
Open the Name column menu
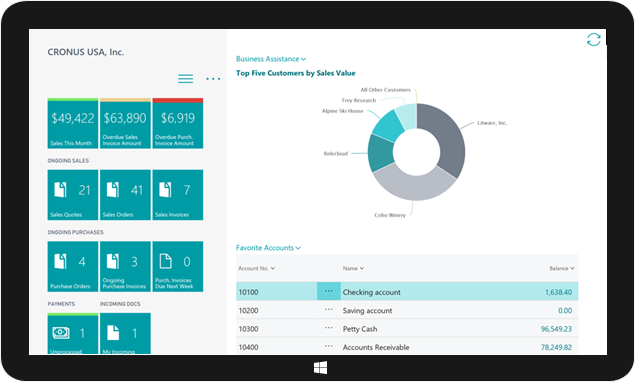(353, 268)
